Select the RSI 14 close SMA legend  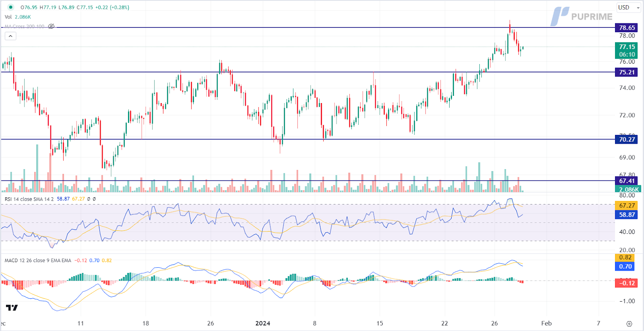29,199
